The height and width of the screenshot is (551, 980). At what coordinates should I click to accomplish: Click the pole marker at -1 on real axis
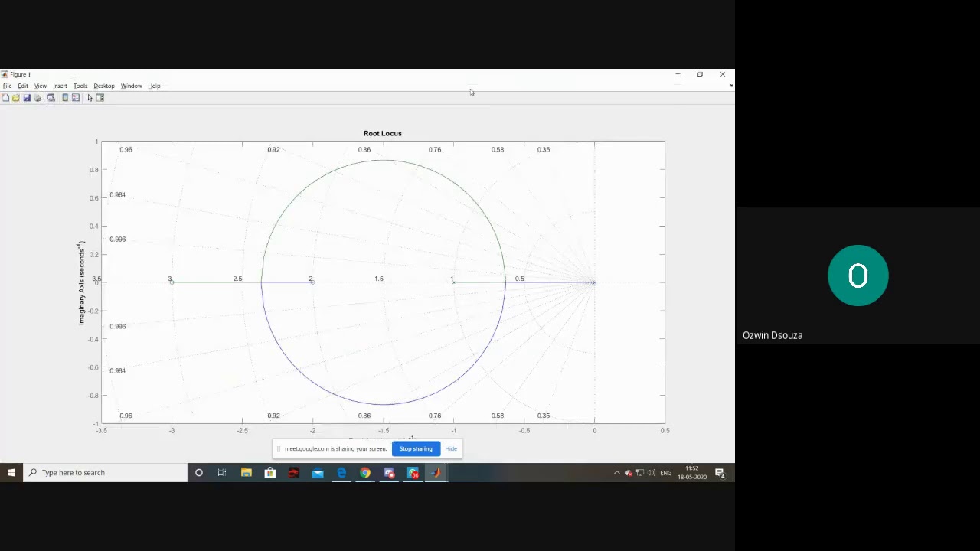453,282
